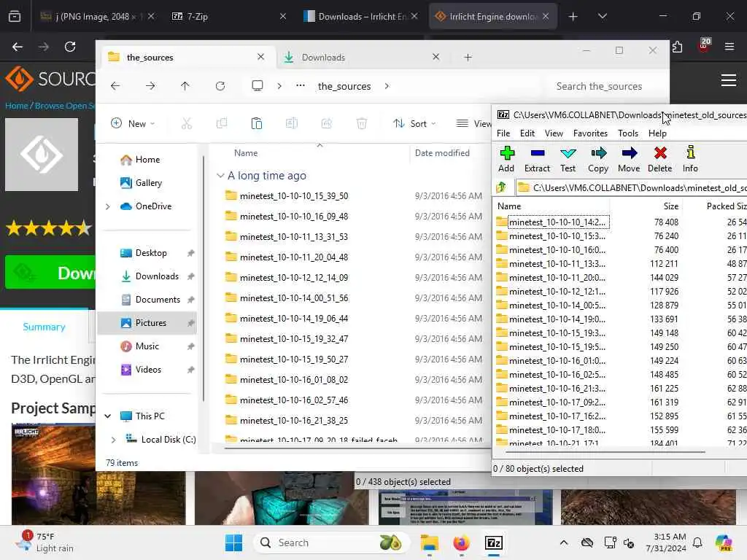Select Downloads in Explorer navigation pane
Viewport: 747px width, 560px height.
click(147, 276)
